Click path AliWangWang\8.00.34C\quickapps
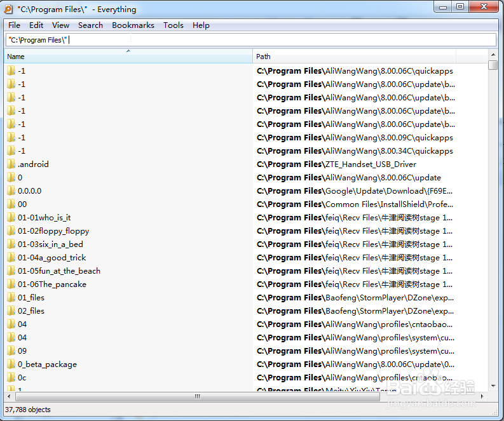The image size is (504, 421). [x=355, y=151]
